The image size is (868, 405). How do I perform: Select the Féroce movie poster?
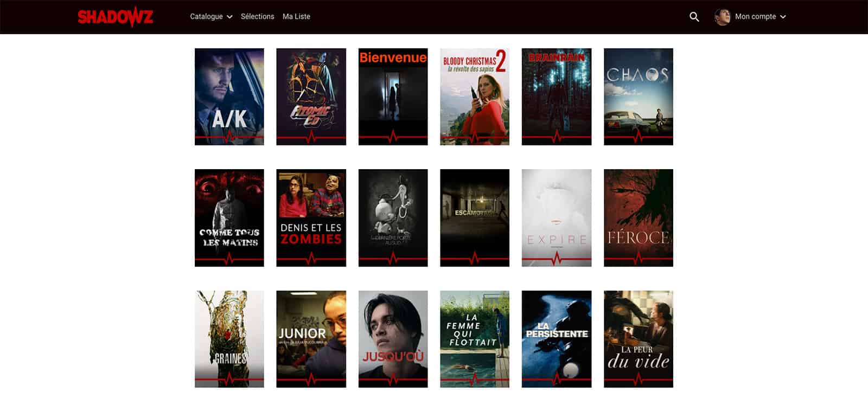638,217
